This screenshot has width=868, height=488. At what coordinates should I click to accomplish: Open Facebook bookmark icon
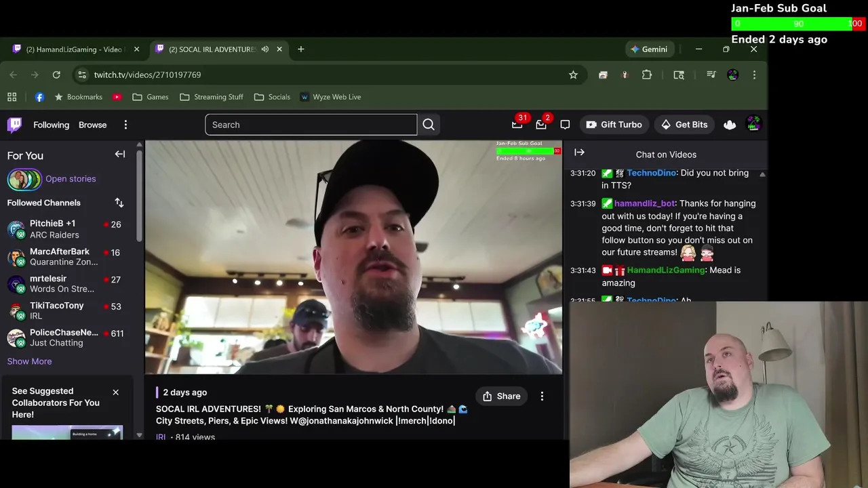(x=39, y=97)
